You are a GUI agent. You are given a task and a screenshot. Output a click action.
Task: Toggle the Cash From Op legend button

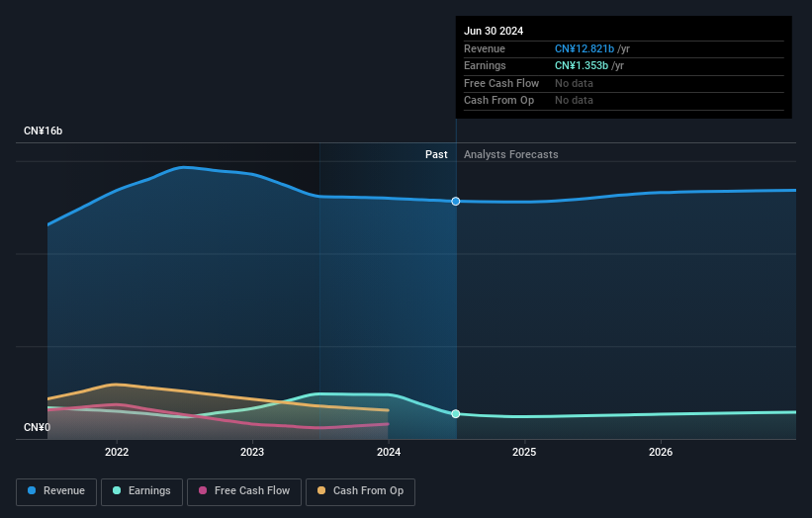(x=360, y=491)
